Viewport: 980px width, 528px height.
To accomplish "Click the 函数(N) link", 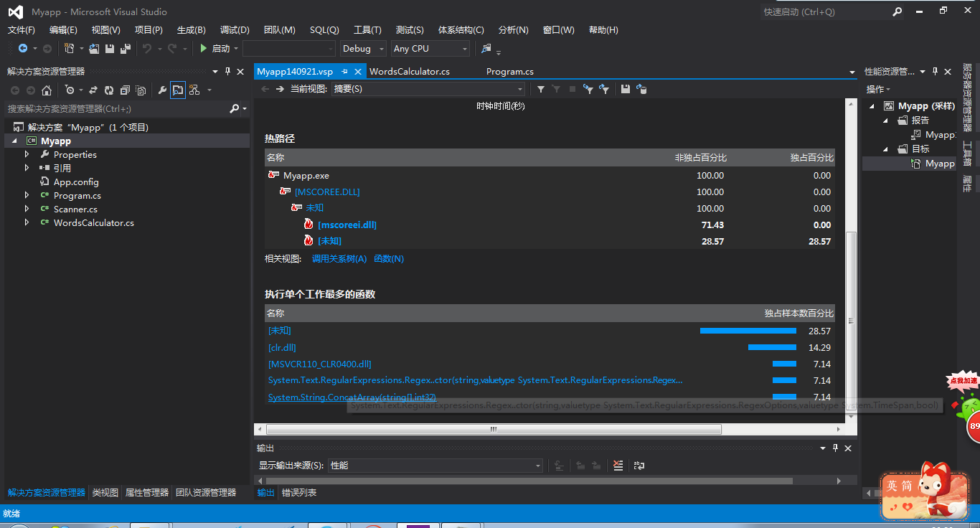I will (389, 259).
